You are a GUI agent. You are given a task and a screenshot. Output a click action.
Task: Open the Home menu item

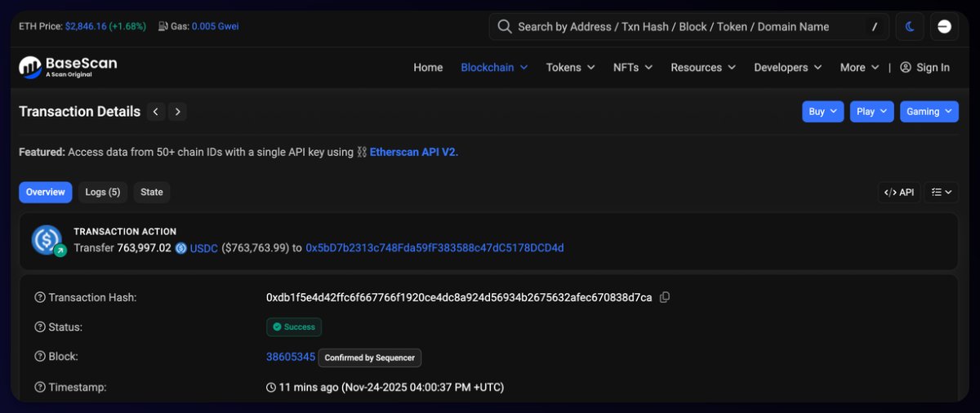tap(428, 68)
